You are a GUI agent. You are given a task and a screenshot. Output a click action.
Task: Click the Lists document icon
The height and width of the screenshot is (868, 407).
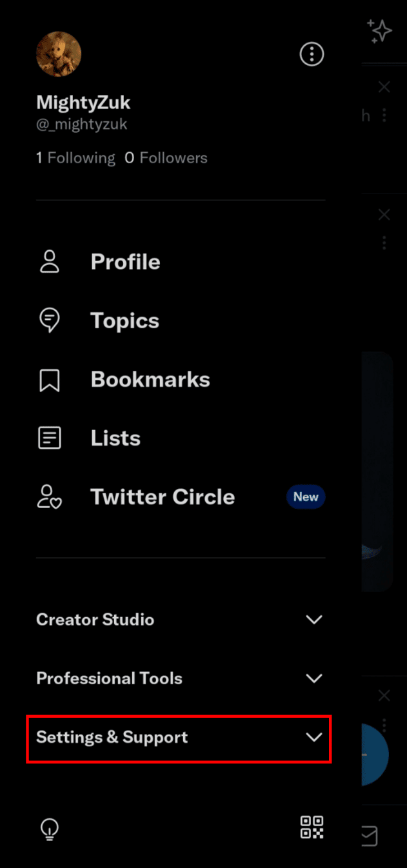coord(50,439)
